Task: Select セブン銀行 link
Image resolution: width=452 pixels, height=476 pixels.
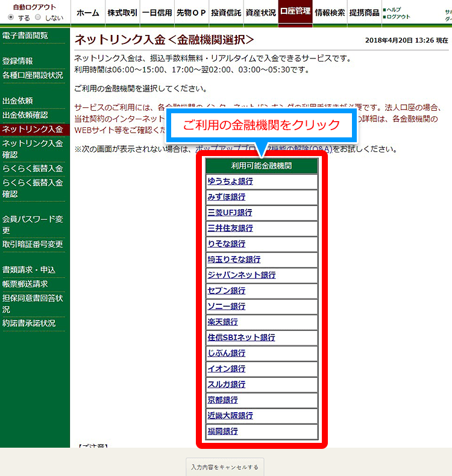Action: pyautogui.click(x=227, y=290)
